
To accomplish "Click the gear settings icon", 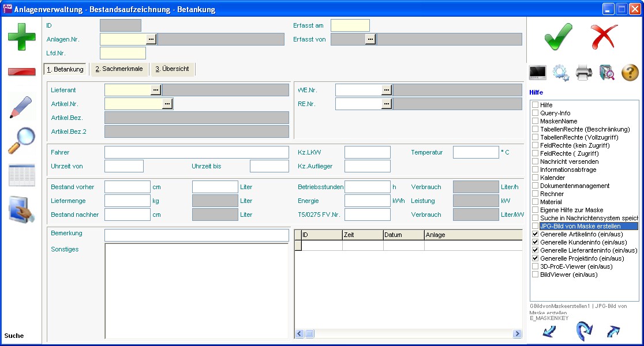I will [560, 73].
